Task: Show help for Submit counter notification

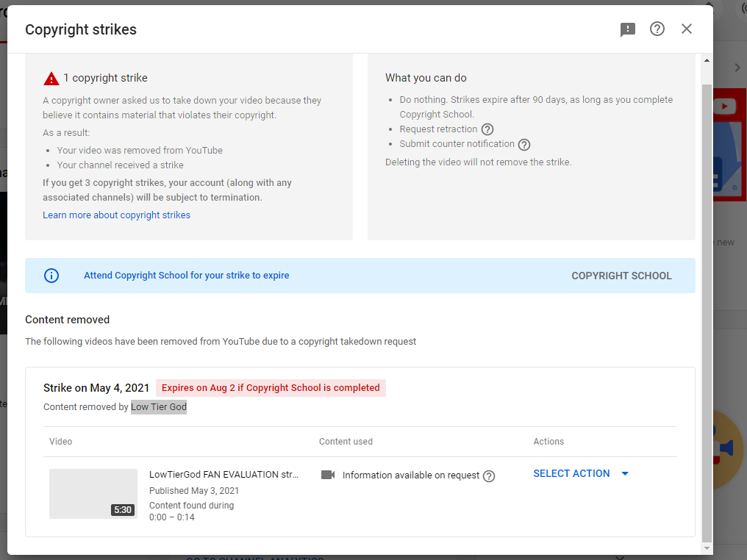Action: [524, 144]
